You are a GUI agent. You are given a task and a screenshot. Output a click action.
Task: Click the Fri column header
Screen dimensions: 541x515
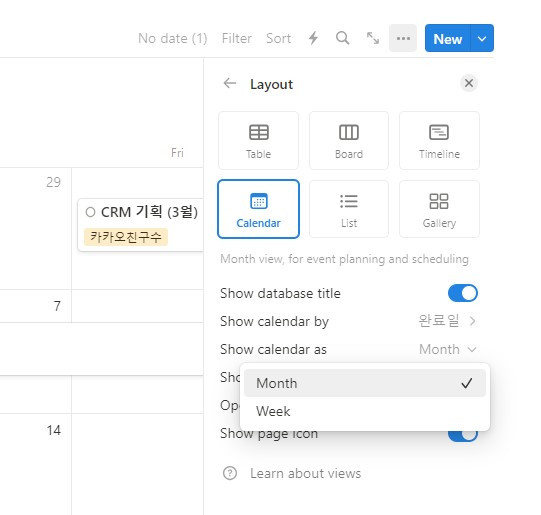177,152
